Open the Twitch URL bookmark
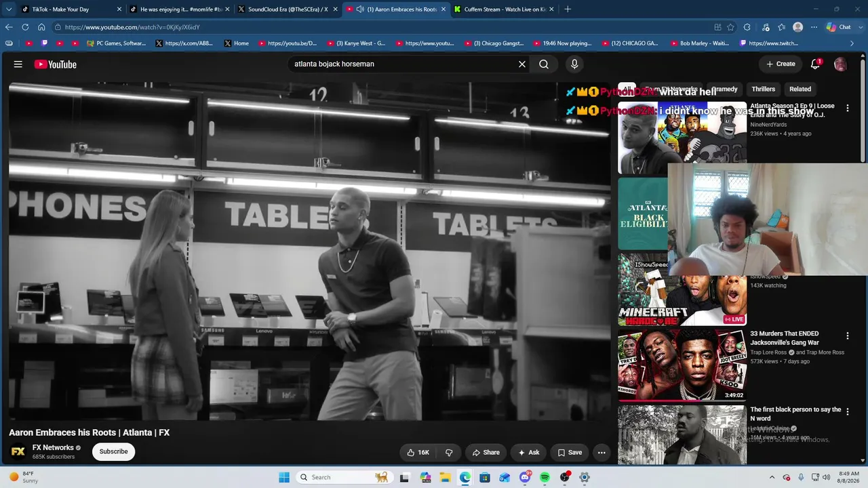868x488 pixels. point(768,43)
